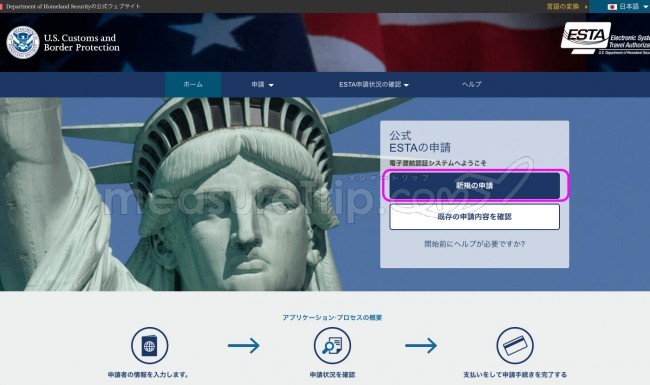
Task: Expand the ESTA申請状況の確認 dropdown menu
Action: pos(374,85)
